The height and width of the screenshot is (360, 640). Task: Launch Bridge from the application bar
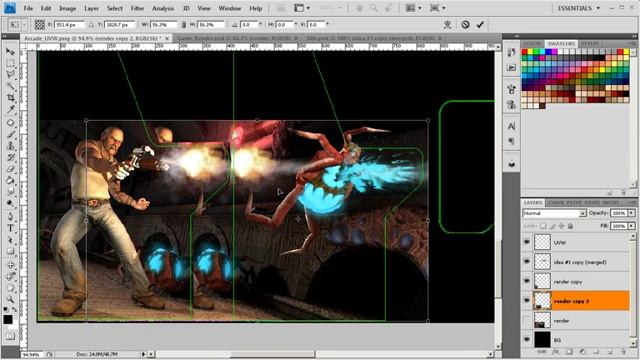click(x=281, y=8)
